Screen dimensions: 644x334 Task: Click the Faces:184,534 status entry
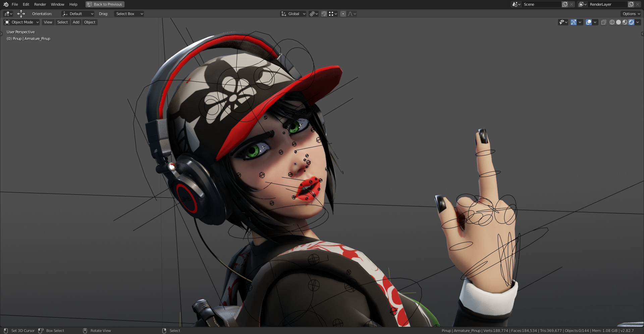coord(524,331)
